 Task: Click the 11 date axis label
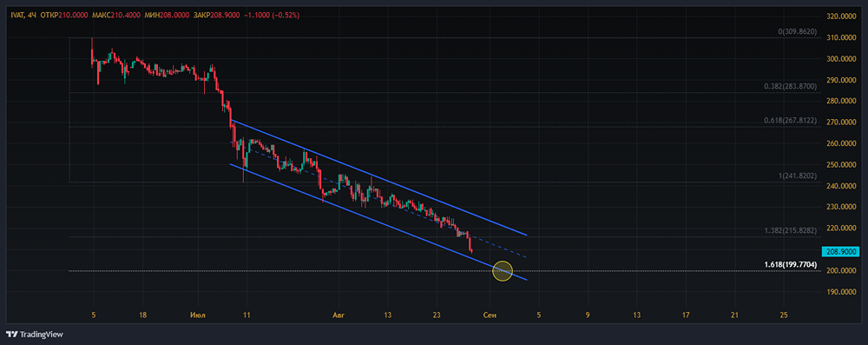(247, 315)
